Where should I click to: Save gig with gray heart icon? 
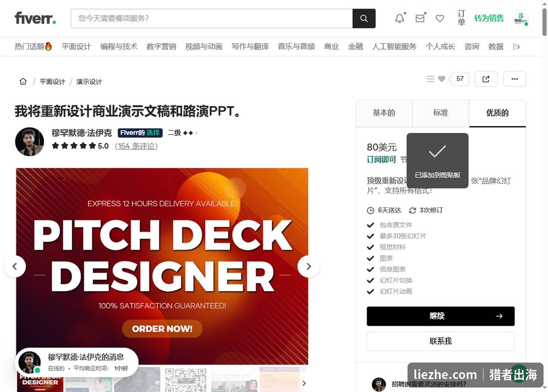pos(442,79)
